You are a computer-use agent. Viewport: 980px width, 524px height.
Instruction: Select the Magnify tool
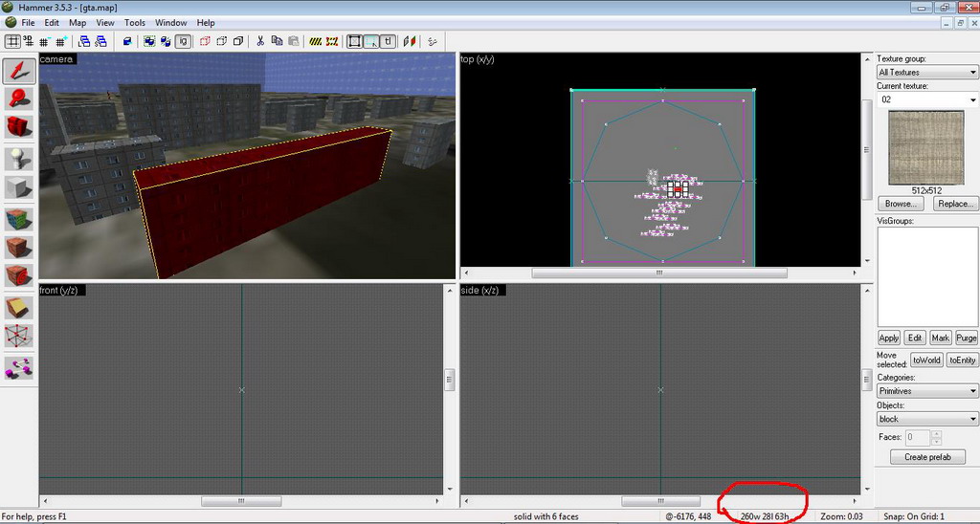click(x=20, y=98)
